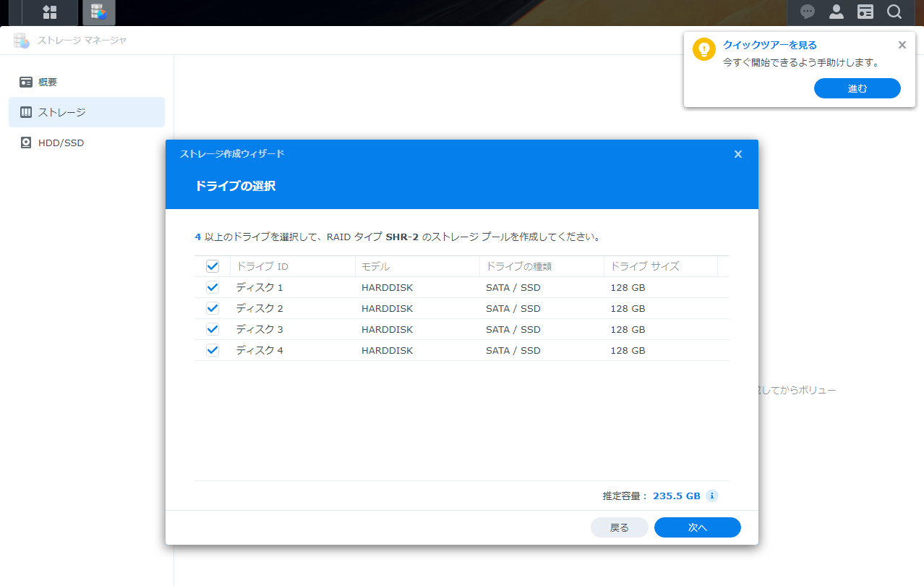Deselect the ディスク 4 checkbox
Screen dimensions: 924x586
213,350
